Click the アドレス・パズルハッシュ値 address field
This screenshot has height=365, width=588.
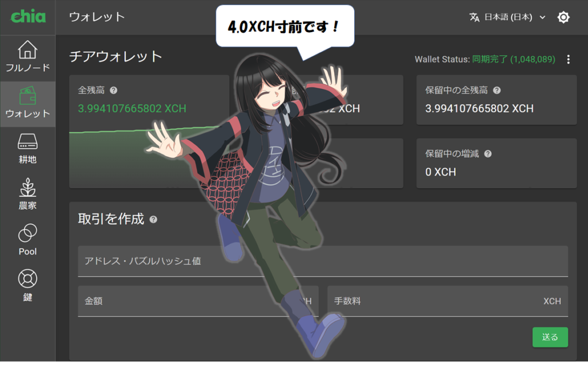tap(323, 261)
